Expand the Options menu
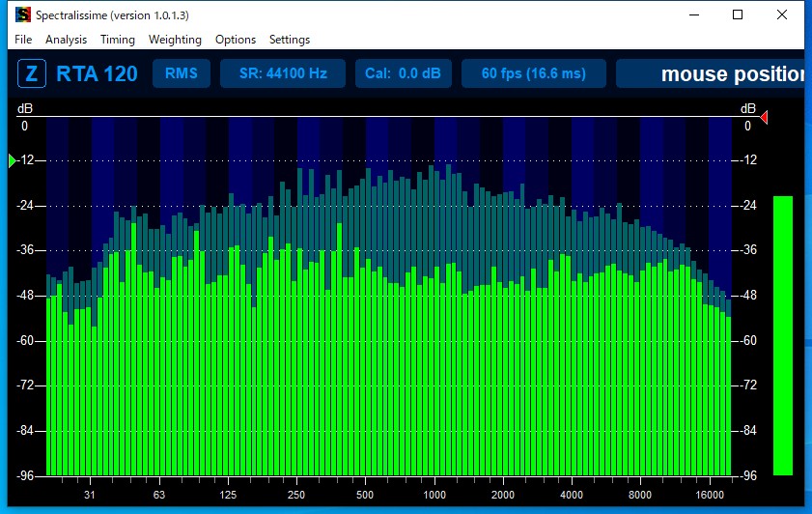The height and width of the screenshot is (514, 812). 236,40
